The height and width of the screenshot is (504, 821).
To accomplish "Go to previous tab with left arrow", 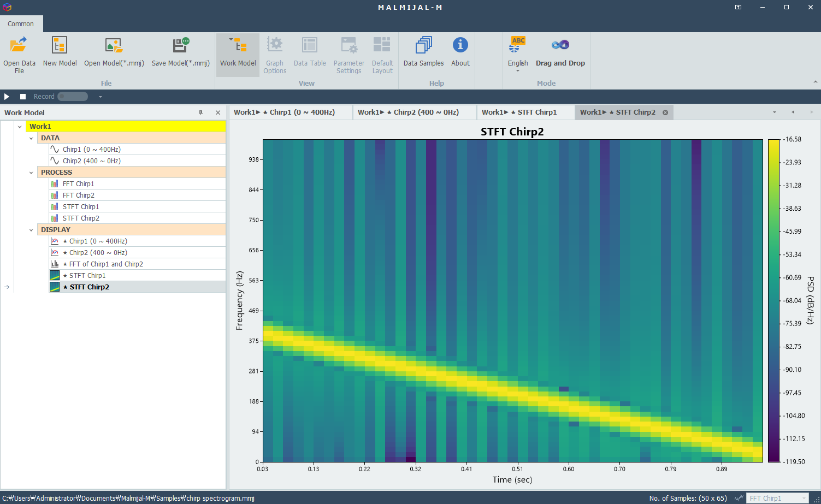I will point(793,112).
